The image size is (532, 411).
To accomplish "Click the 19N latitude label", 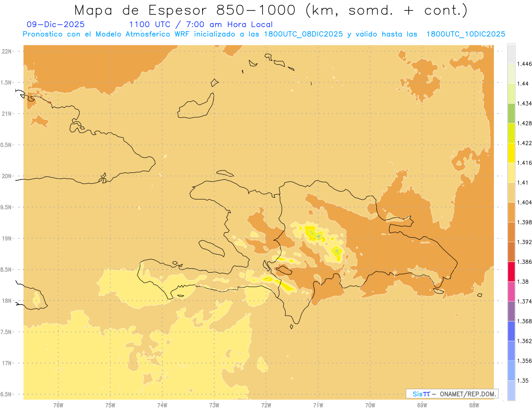I will click(x=7, y=238).
